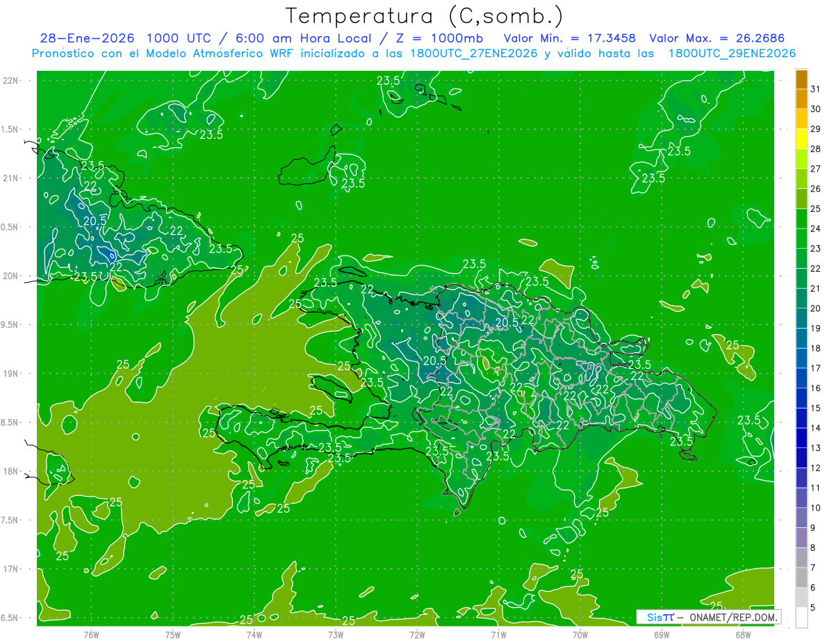Click the colorbar label '28'
This screenshot has height=644, width=834.
tap(816, 149)
